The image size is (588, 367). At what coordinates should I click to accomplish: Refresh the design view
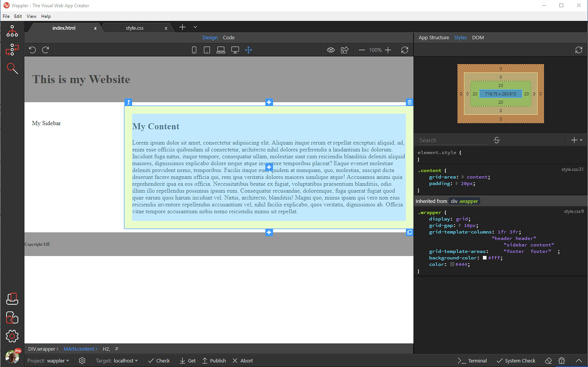click(404, 50)
